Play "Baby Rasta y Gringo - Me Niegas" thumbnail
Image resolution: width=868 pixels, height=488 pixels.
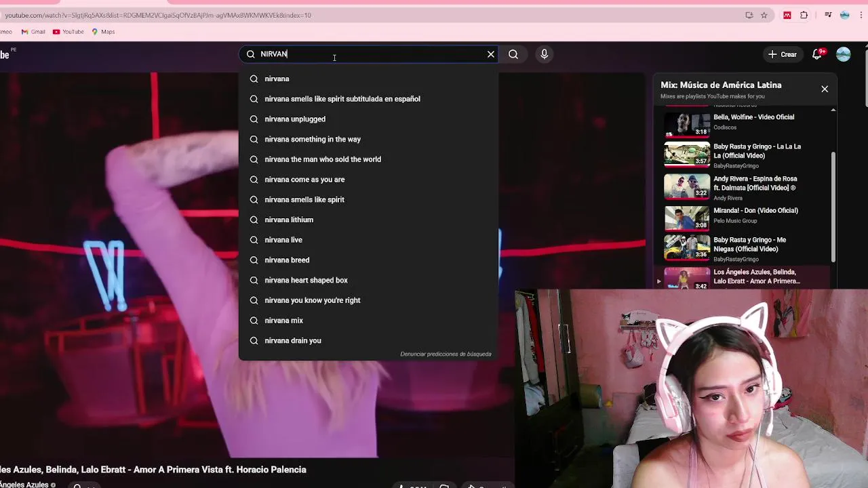687,247
